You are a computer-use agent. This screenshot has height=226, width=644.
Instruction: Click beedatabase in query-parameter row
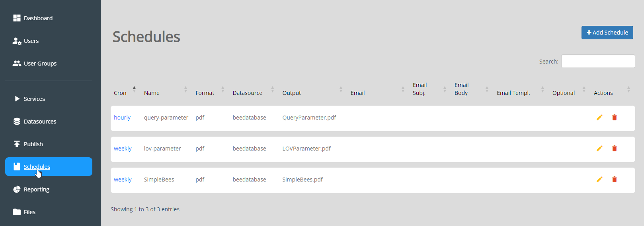tap(249, 118)
